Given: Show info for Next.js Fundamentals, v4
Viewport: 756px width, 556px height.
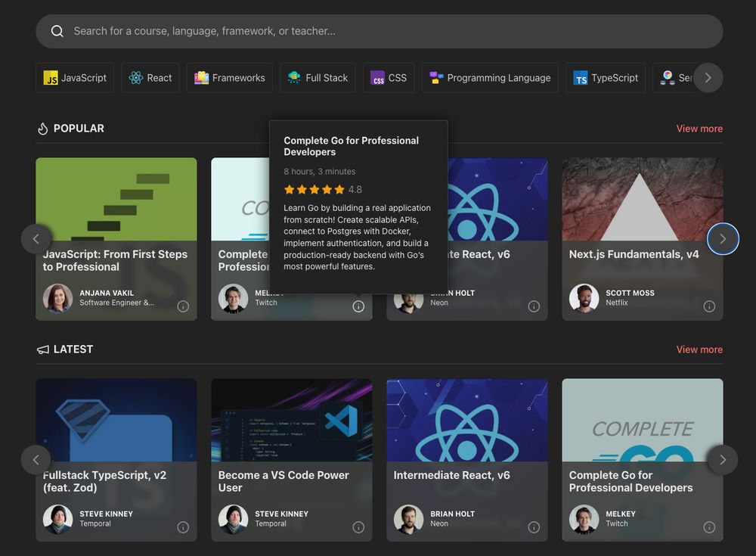Looking at the screenshot, I should pyautogui.click(x=709, y=306).
